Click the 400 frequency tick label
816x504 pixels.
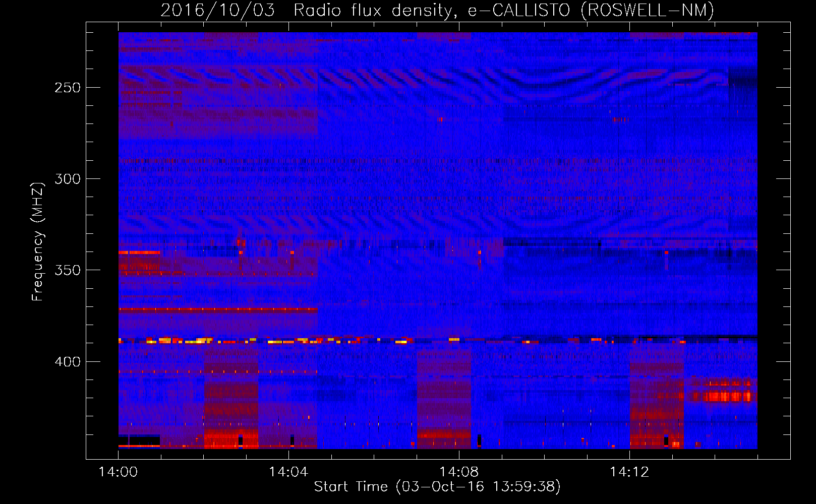pyautogui.click(x=68, y=362)
